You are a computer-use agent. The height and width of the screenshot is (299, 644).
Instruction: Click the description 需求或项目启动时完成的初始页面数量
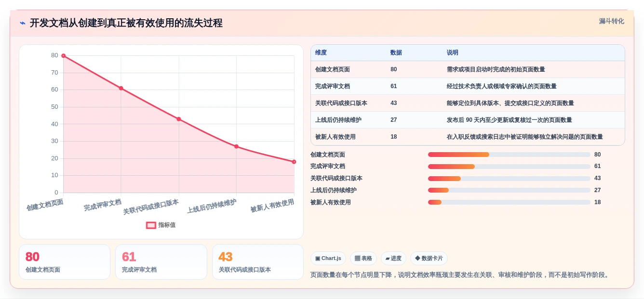point(496,69)
